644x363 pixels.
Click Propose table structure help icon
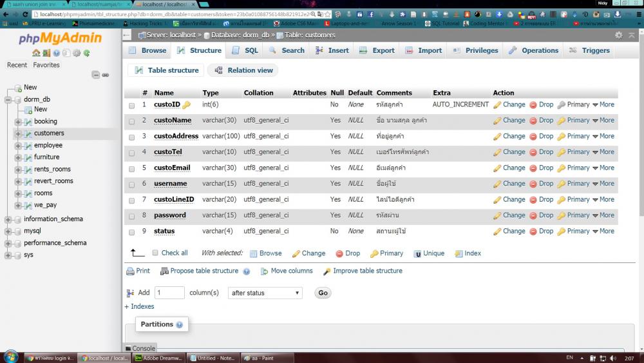pyautogui.click(x=247, y=271)
